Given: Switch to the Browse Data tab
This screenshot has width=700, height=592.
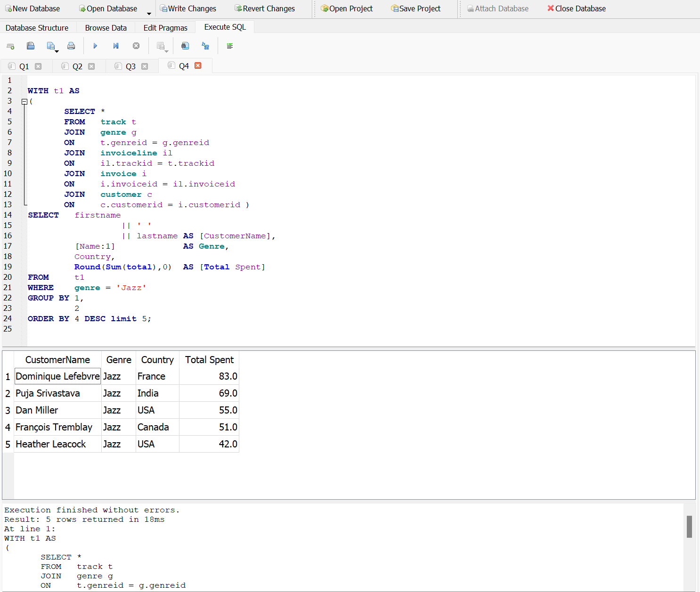Looking at the screenshot, I should tap(106, 27).
